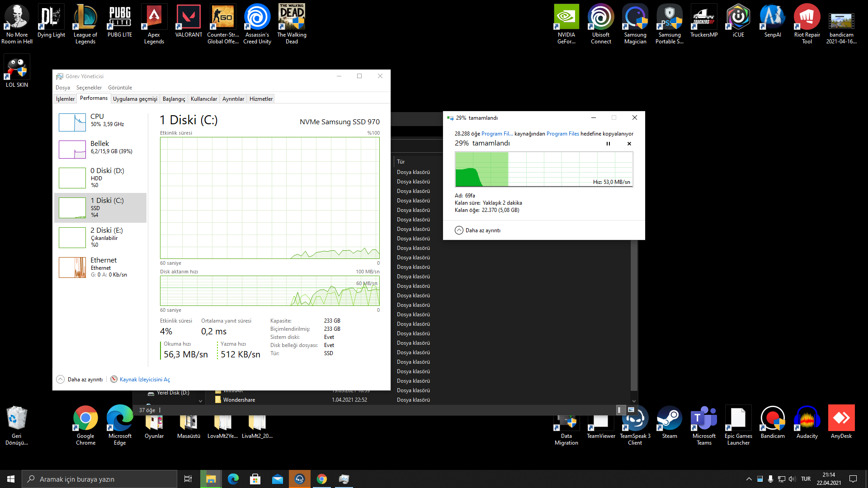Click the Tür column header in Explorer

(x=401, y=162)
